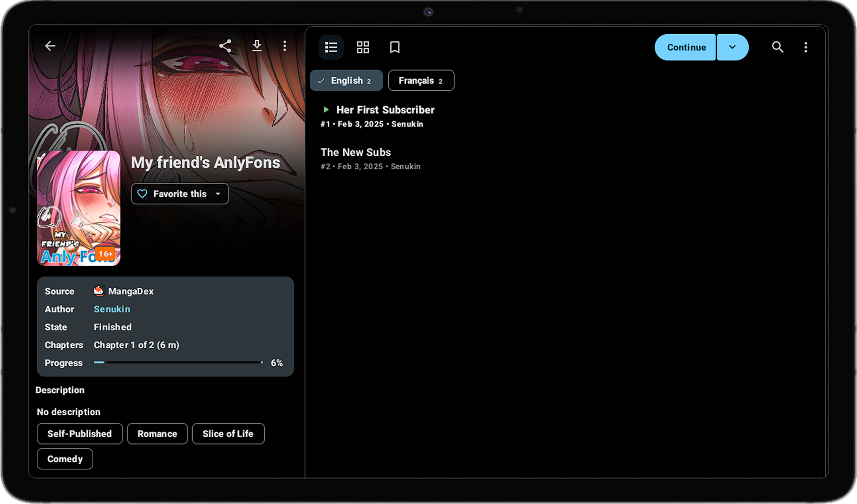This screenshot has width=857, height=504.
Task: Click the MangaDex source icon
Action: point(98,291)
